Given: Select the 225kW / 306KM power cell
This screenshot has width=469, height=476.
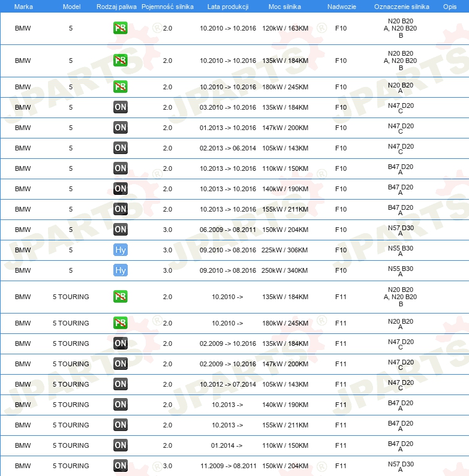Looking at the screenshot, I should coord(285,250).
